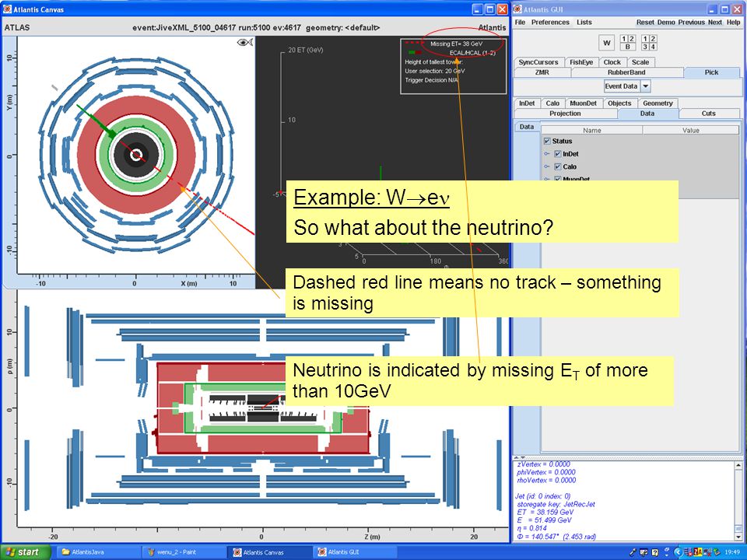
Task: Select the RubberBand interaction tab
Action: (x=626, y=72)
